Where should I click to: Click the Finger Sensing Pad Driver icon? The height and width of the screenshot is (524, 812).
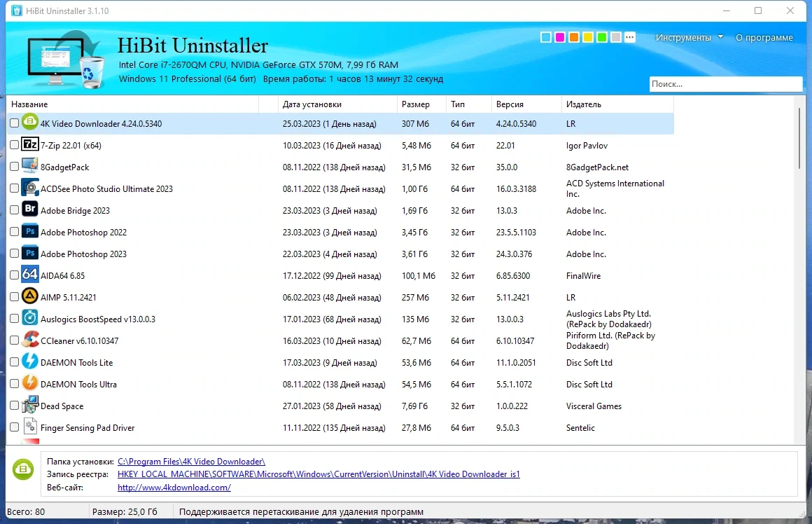pyautogui.click(x=30, y=427)
